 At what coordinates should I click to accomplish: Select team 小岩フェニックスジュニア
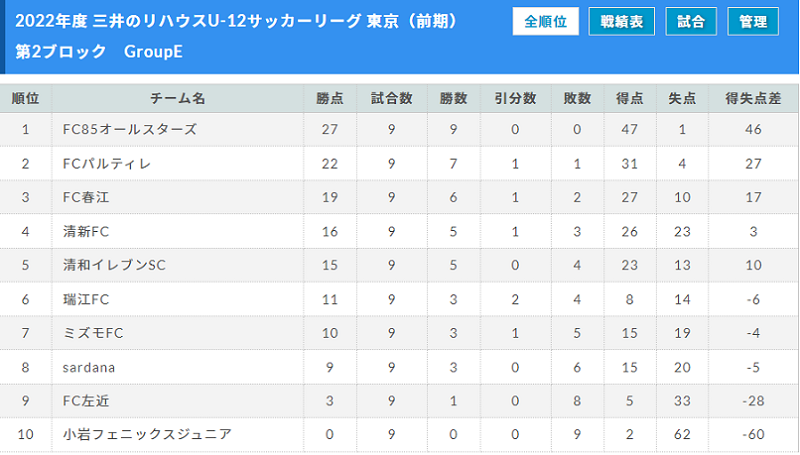[x=147, y=434]
